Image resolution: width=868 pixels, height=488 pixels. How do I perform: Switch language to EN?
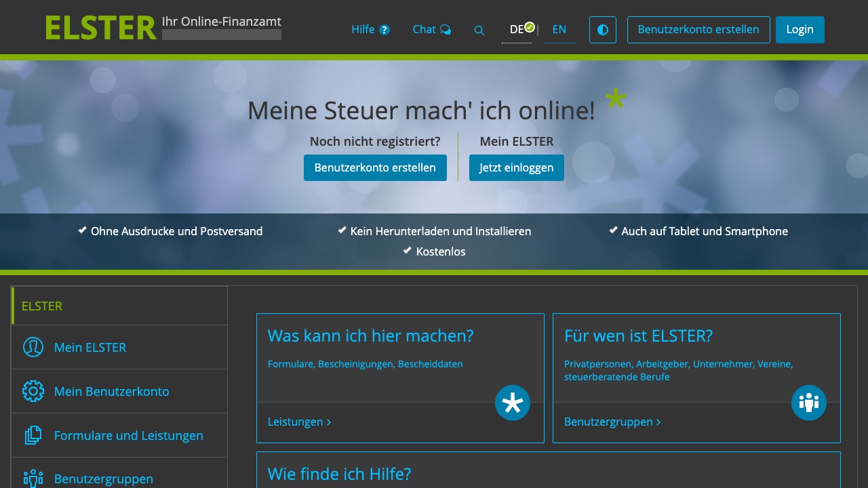click(559, 30)
